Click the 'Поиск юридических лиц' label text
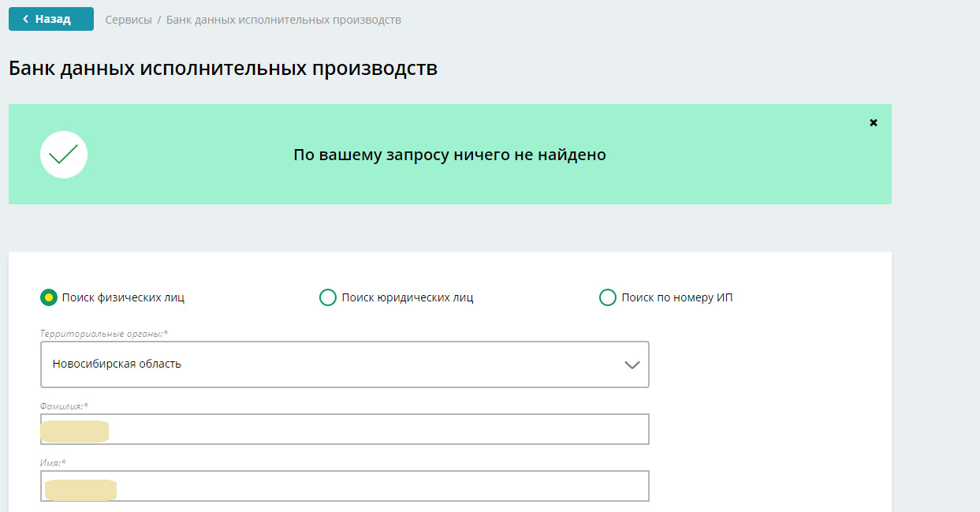Viewport: 980px width, 512px height. (407, 297)
